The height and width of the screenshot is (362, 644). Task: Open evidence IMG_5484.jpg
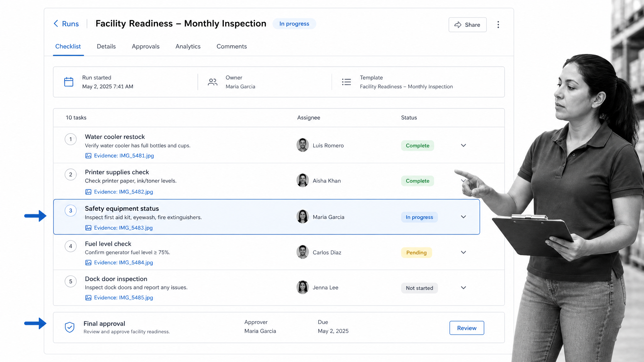coord(124,262)
